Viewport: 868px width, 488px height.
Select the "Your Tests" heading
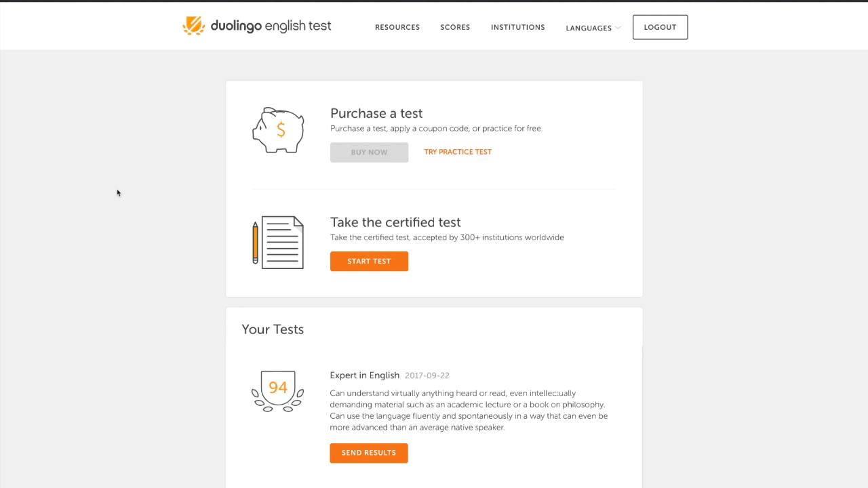(273, 329)
